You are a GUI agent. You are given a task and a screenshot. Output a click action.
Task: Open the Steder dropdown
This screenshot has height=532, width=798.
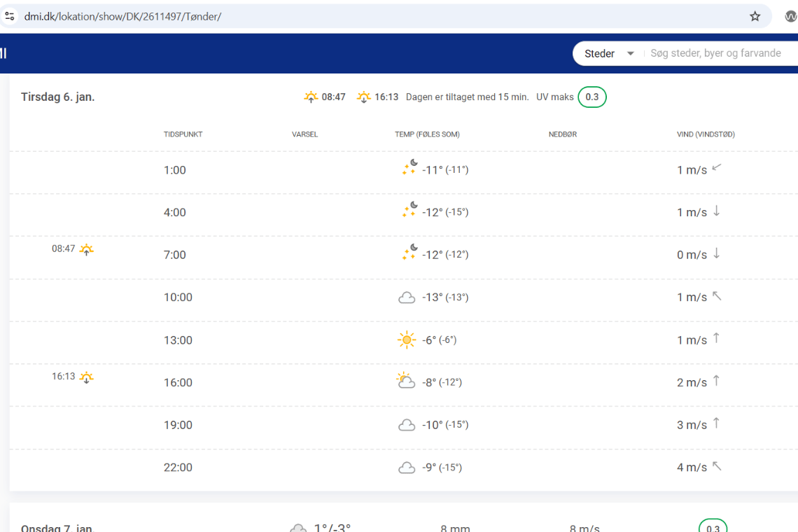pos(609,53)
